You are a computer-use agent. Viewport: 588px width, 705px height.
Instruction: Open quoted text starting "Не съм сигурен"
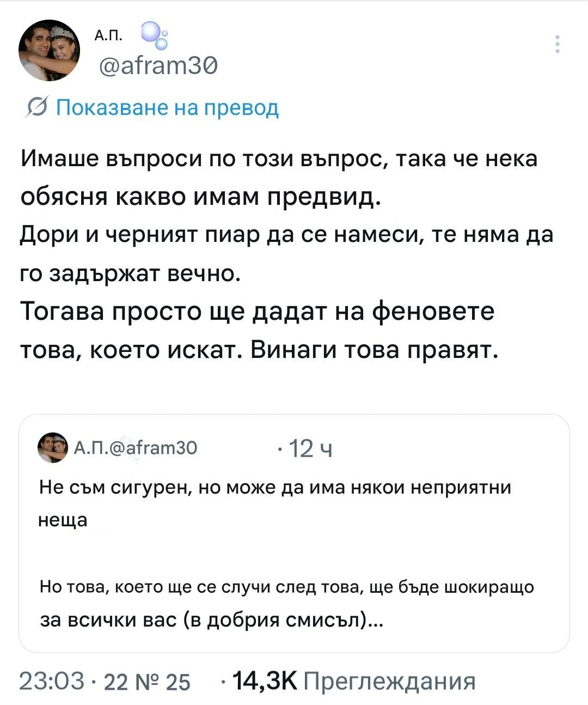pos(276,487)
